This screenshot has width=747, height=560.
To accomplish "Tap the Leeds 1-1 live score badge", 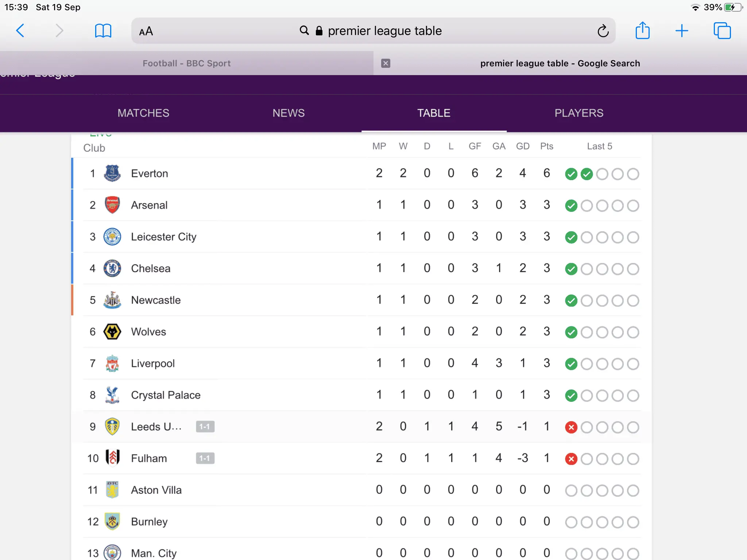I will point(205,427).
